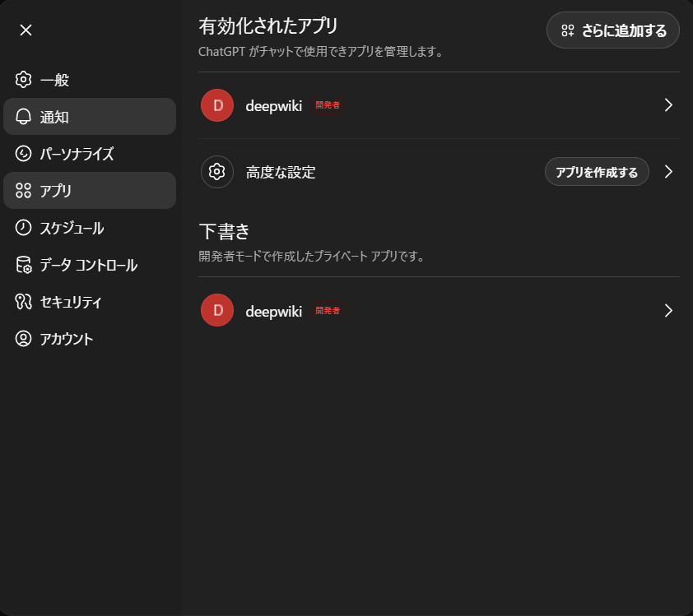The height and width of the screenshot is (616, 693).
Task: Click the General (一般) gear icon
Action: click(23, 80)
